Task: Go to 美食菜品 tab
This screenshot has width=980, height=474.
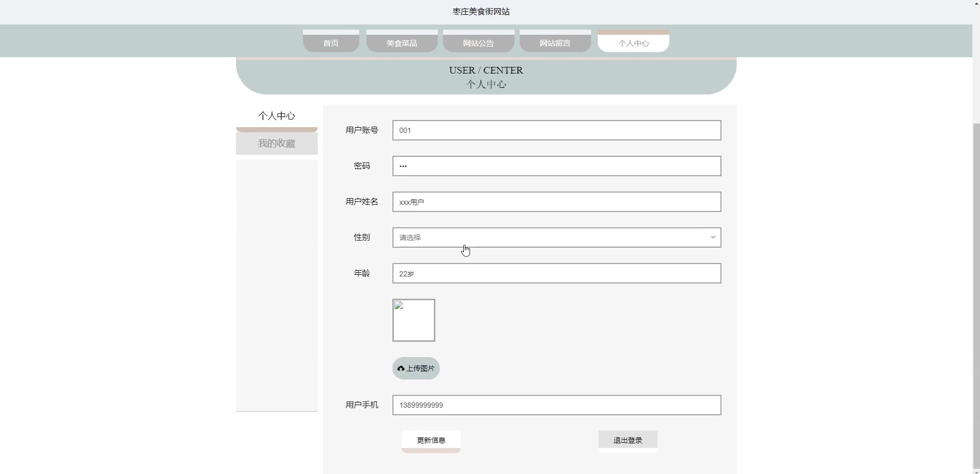Action: [402, 41]
